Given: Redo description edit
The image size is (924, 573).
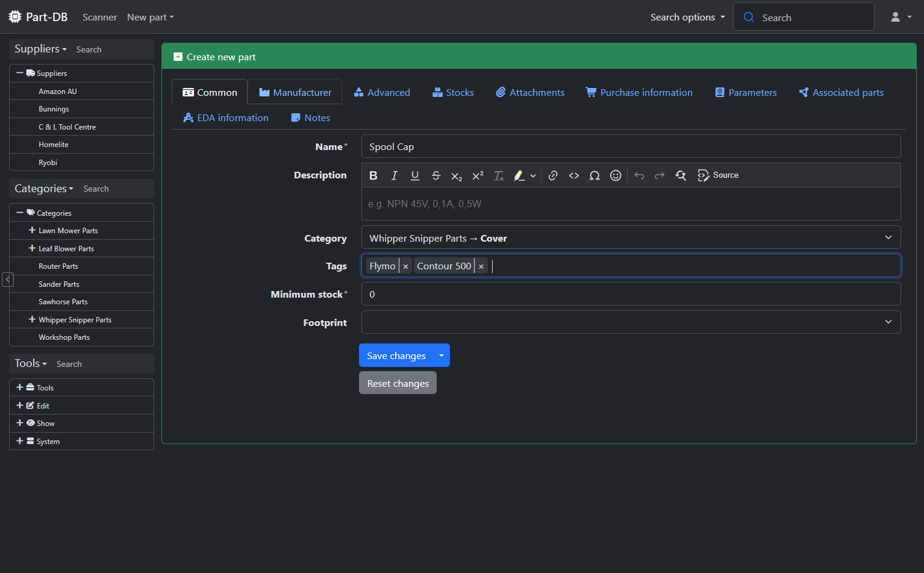Looking at the screenshot, I should pyautogui.click(x=660, y=175).
